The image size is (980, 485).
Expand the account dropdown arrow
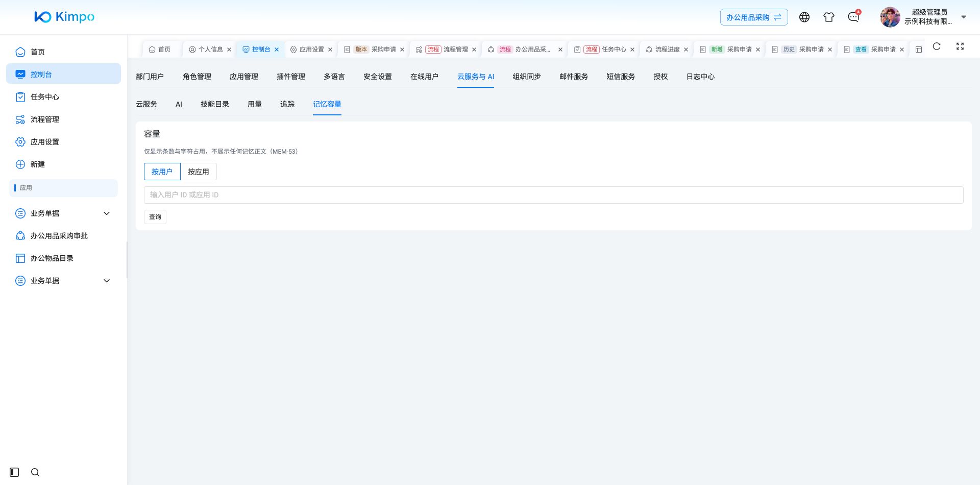click(964, 17)
